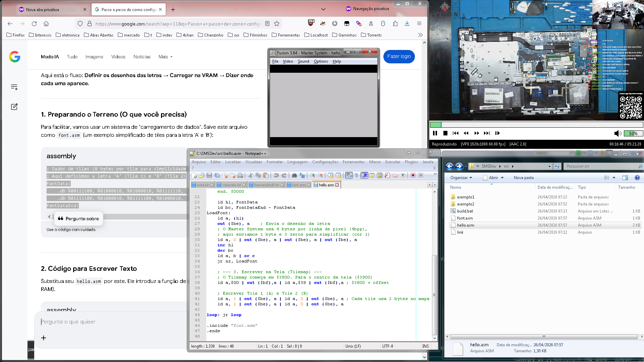Click Nova pasta in Explorer toolbar
Screen dimensions: 644x362
(x=523, y=178)
